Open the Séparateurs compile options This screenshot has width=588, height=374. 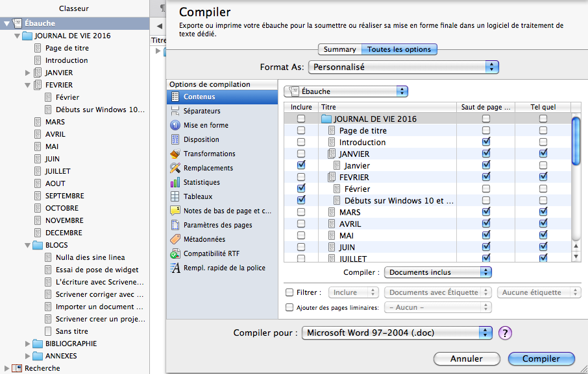pos(201,111)
